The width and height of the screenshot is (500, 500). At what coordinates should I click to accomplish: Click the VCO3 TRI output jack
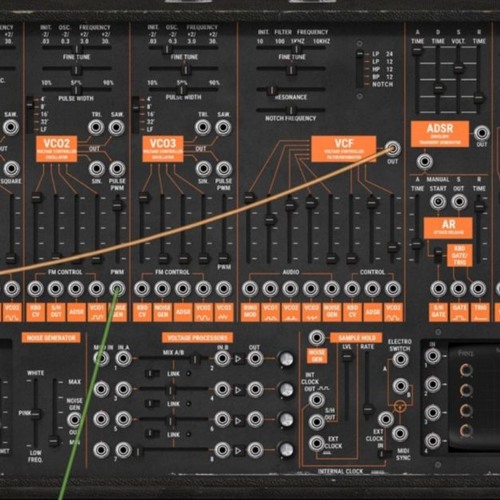pos(203,127)
